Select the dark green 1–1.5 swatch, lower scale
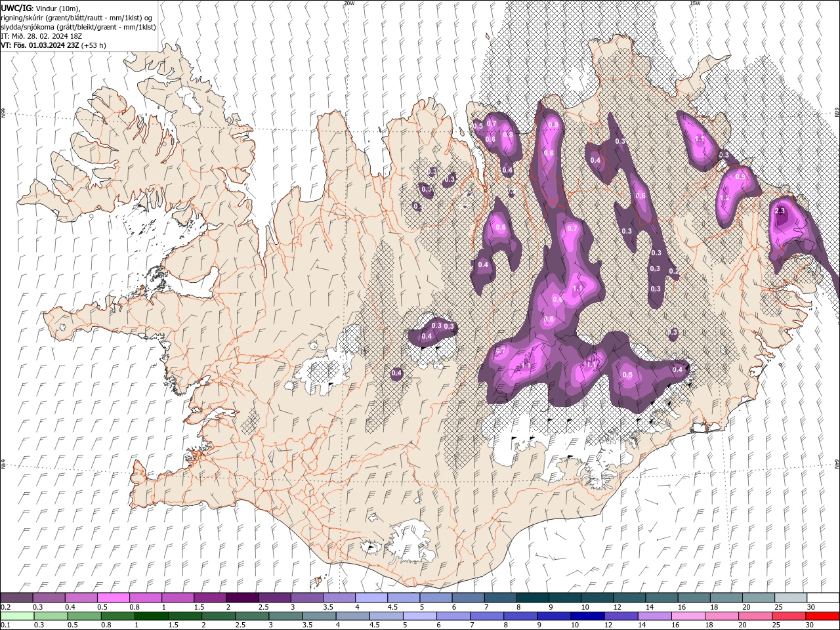 [151, 616]
